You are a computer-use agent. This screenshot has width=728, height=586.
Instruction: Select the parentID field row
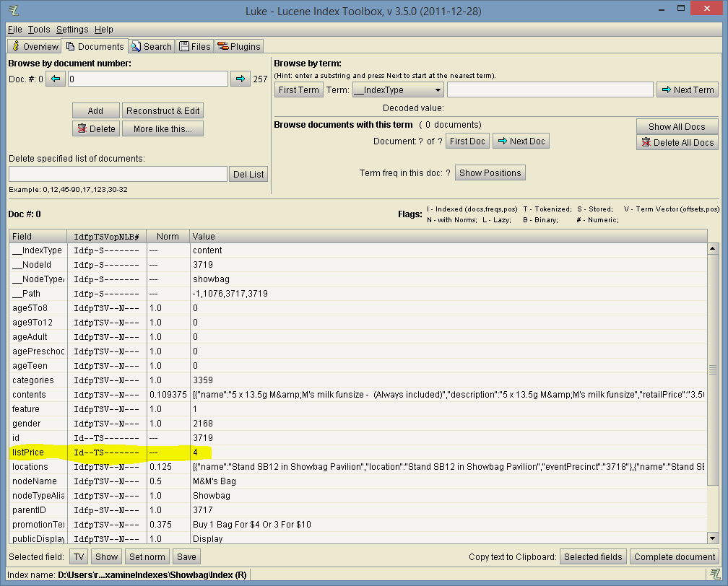point(357,510)
